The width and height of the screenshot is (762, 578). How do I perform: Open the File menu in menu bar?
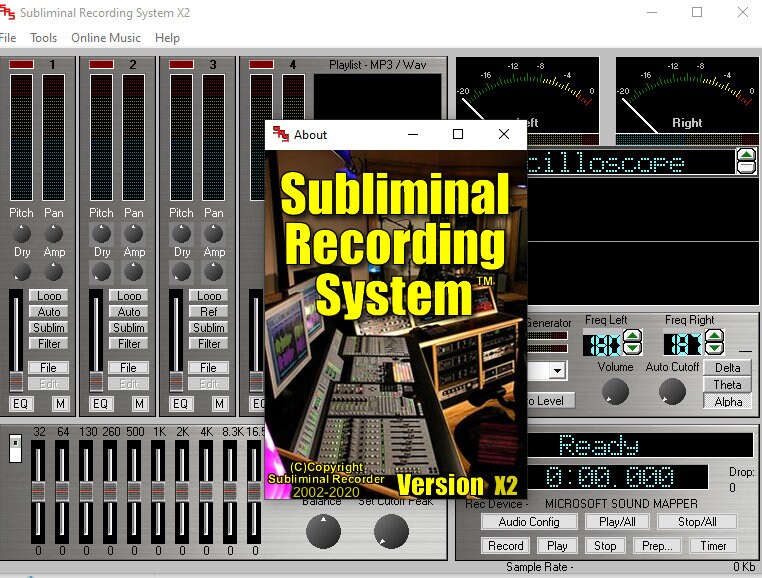(x=8, y=38)
